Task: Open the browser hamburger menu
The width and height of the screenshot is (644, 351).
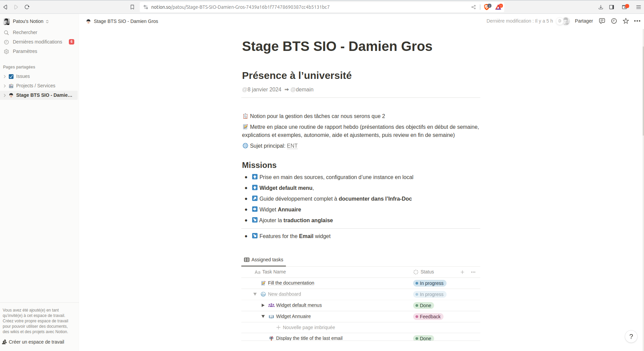Action: pos(638,7)
